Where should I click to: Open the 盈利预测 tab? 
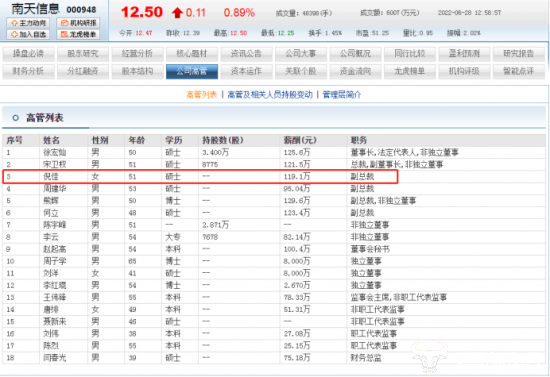[464, 54]
